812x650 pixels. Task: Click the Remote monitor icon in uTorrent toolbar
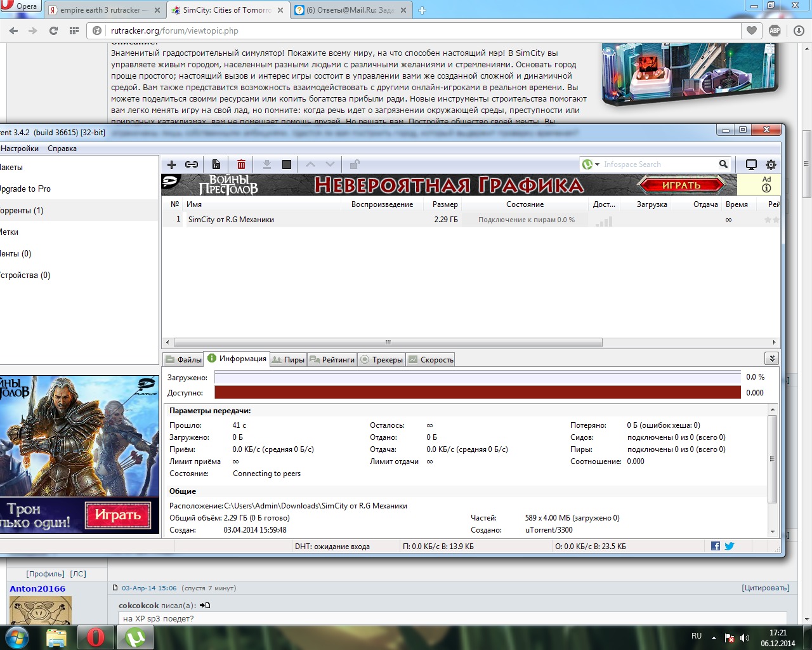pyautogui.click(x=751, y=164)
